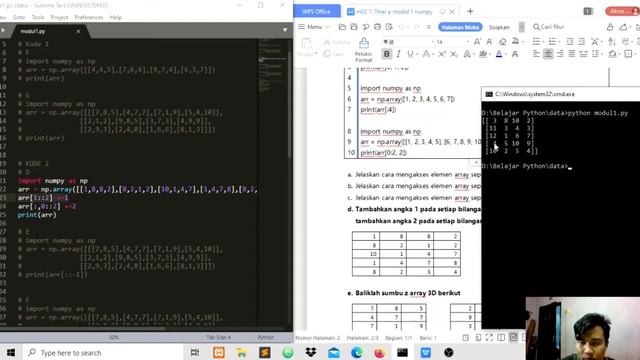Viewport: 640px width, 360px height.
Task: Open the Sublime Text taskbar icon
Action: 264,352
